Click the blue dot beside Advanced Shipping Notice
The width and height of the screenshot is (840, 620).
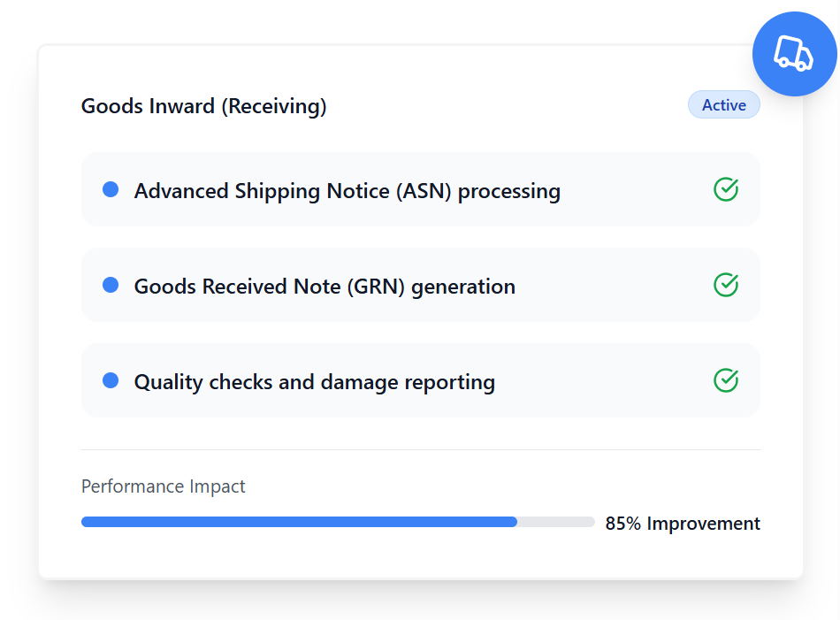(111, 189)
